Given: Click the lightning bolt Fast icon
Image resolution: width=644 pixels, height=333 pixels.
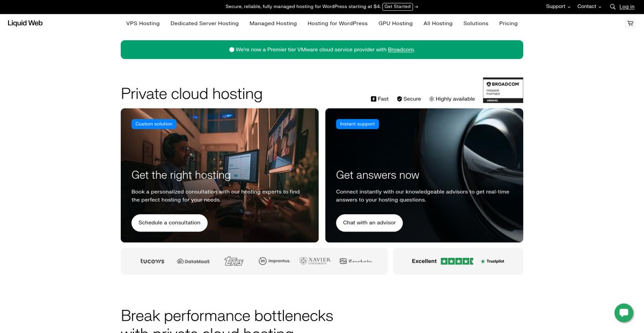Looking at the screenshot, I should 374,99.
